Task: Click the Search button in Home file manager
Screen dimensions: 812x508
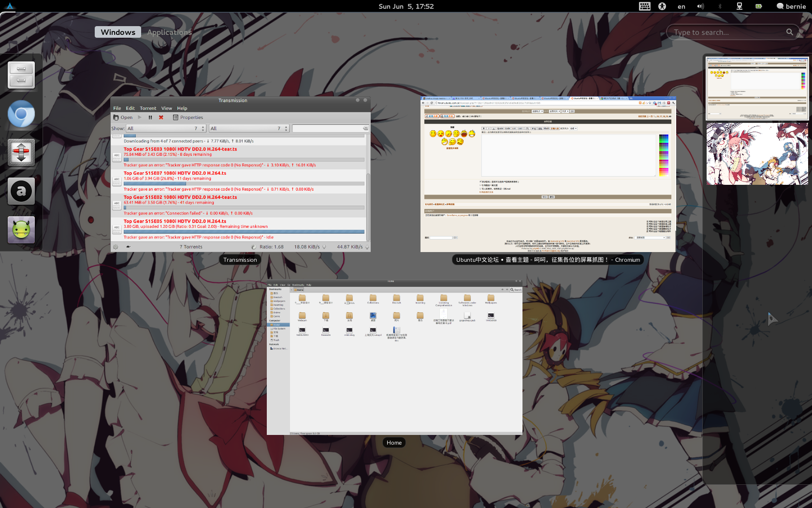Action: click(516, 290)
